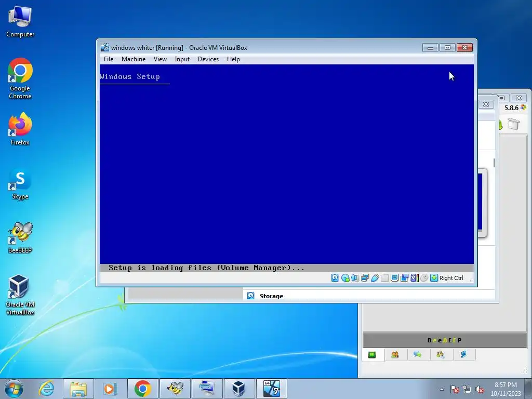Click the display settings status icon
Viewport: 532px width, 399px height.
click(x=394, y=278)
